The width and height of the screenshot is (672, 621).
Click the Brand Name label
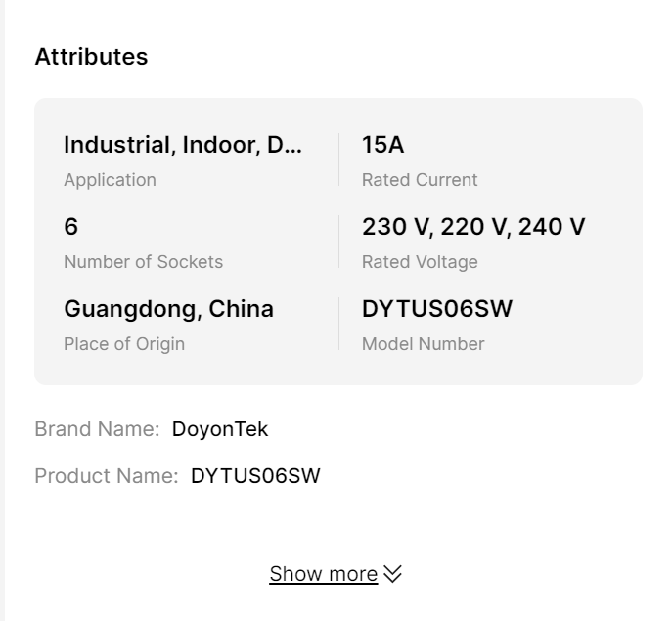(97, 429)
